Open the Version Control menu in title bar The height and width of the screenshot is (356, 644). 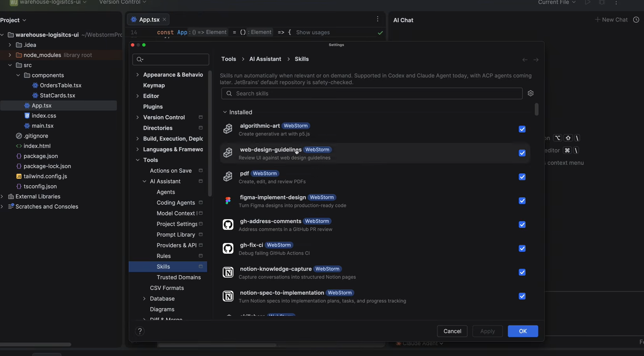pyautogui.click(x=123, y=2)
